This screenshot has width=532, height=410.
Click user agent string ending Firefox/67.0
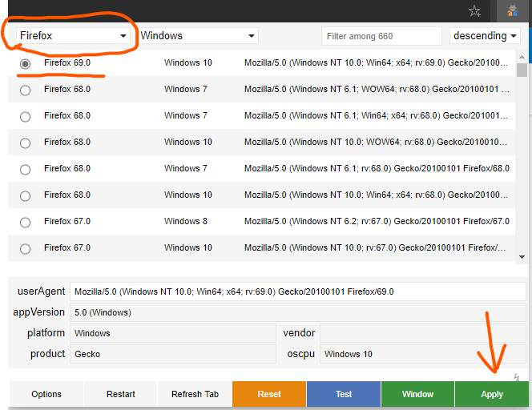click(x=377, y=222)
